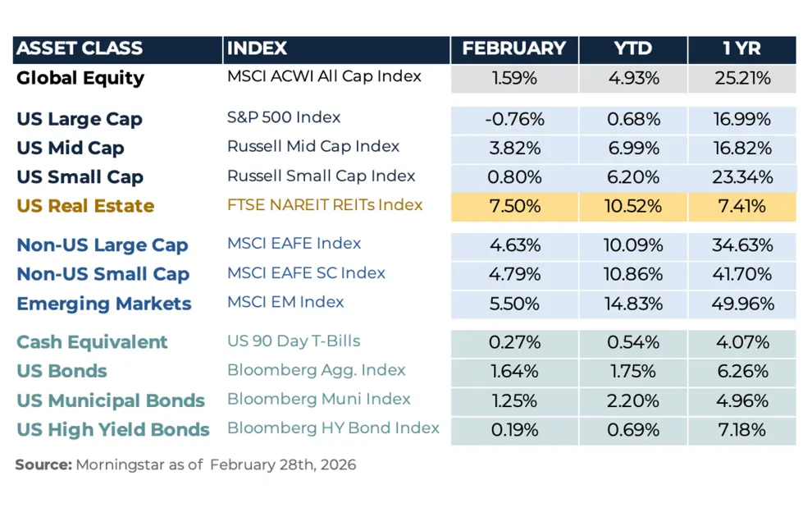Click the S&P 500 Index name
The height and width of the screenshot is (517, 812).
point(284,117)
